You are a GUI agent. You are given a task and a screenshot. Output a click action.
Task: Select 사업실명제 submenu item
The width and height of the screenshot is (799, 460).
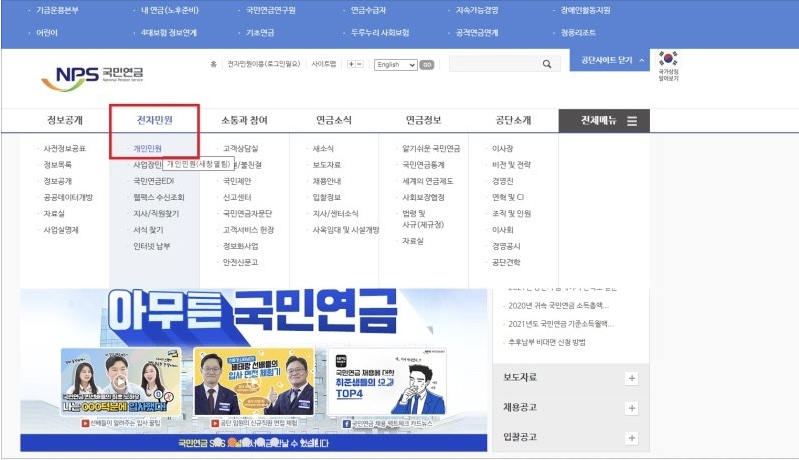[x=61, y=230]
